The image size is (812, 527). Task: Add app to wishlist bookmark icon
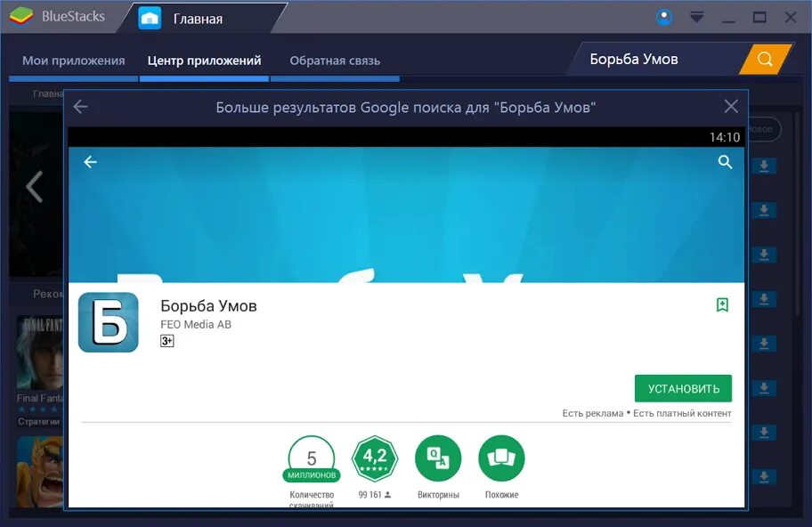coord(722,305)
